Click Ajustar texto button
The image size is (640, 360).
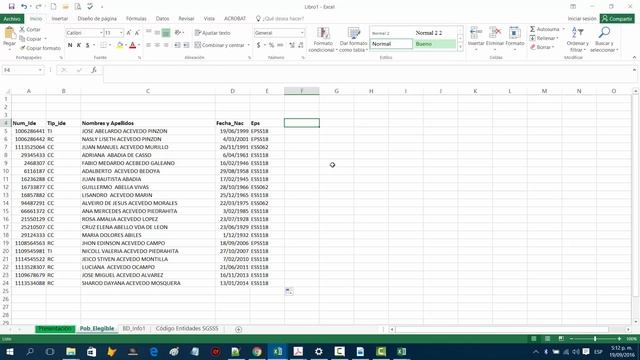[x=213, y=33]
